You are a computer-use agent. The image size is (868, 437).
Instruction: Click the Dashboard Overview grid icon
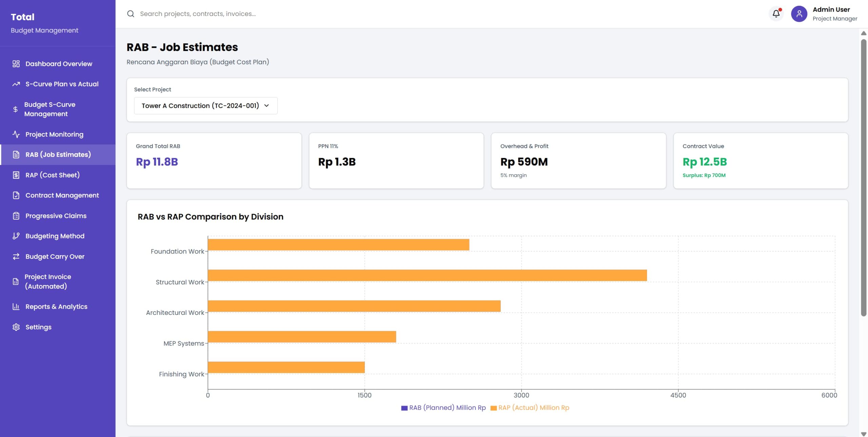[16, 64]
